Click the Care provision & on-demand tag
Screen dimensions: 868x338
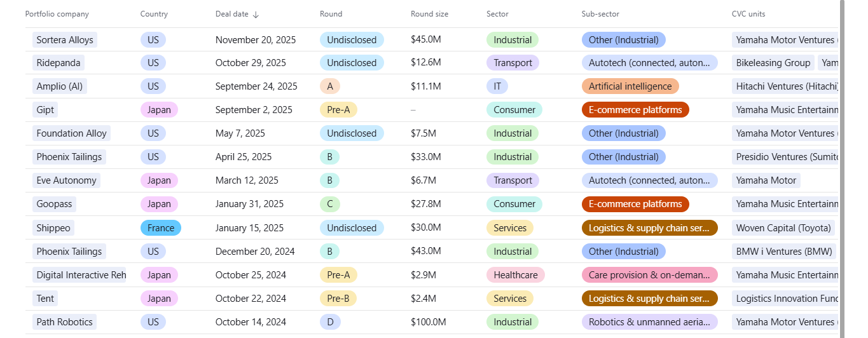click(x=649, y=275)
